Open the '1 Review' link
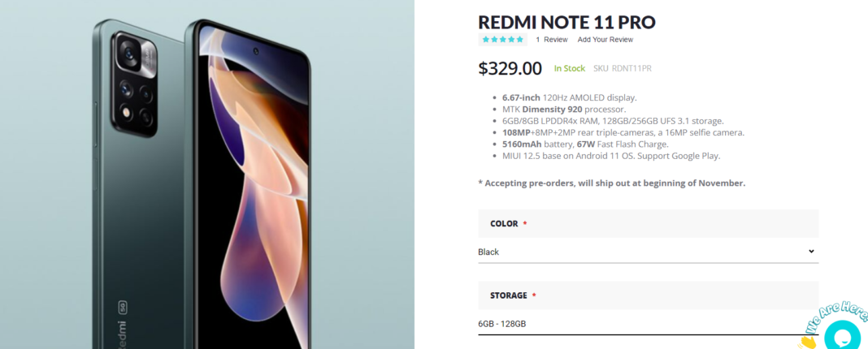 click(551, 40)
